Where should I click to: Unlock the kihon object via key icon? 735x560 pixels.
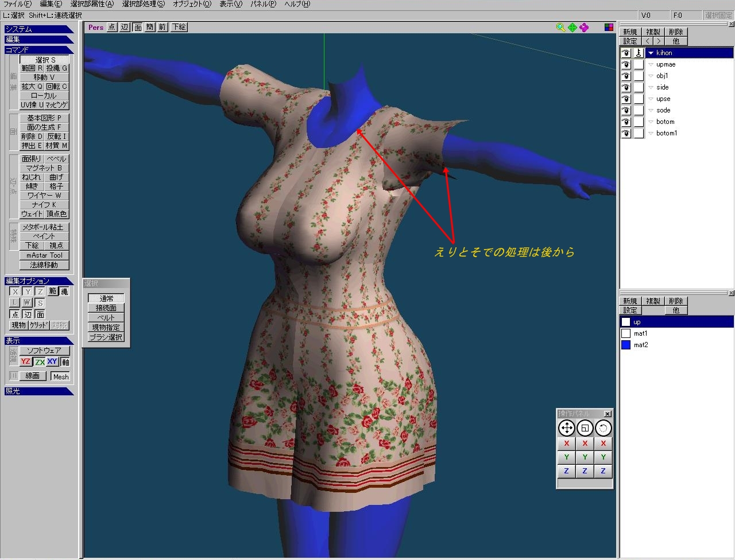pyautogui.click(x=639, y=53)
